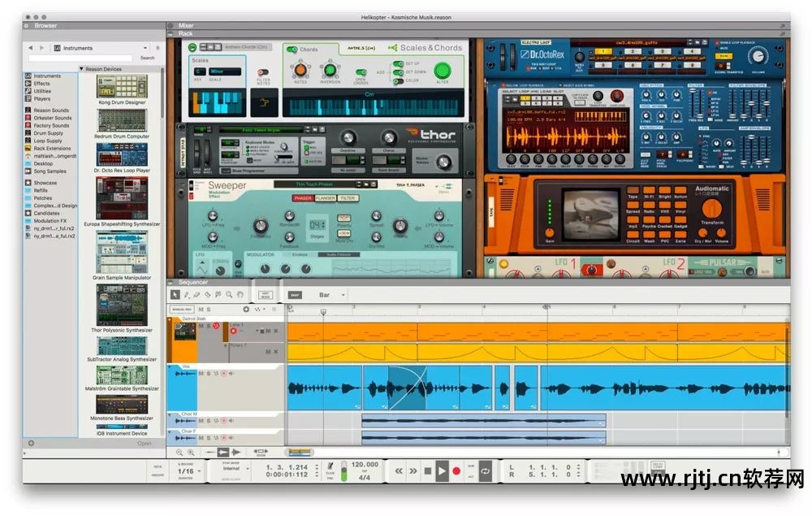Click the Open button at Browser bottom
Image resolution: width=812 pixels, height=516 pixels.
[145, 444]
